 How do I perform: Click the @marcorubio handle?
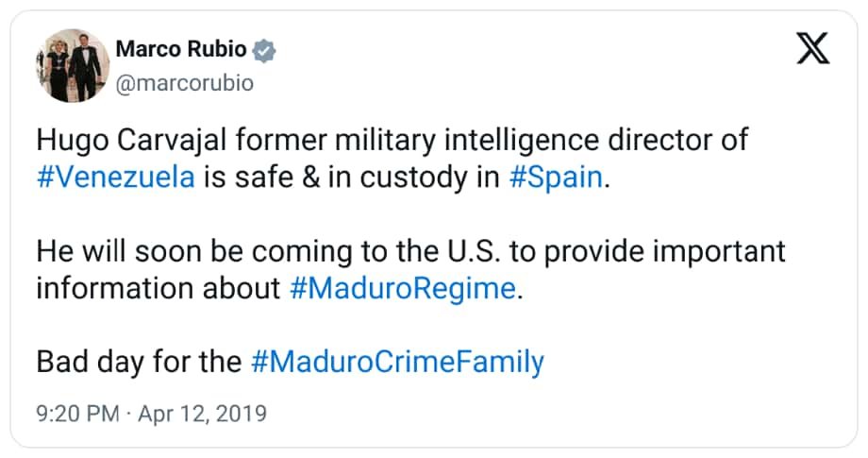pyautogui.click(x=184, y=83)
